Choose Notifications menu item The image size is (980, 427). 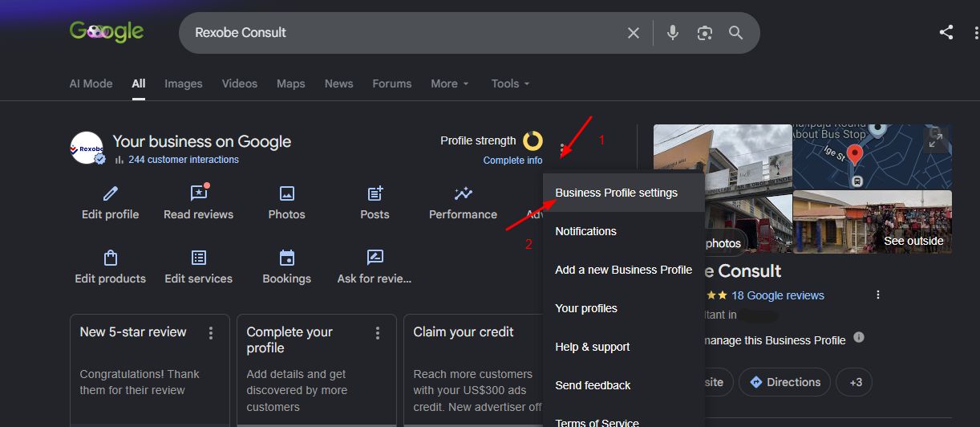(x=624, y=231)
